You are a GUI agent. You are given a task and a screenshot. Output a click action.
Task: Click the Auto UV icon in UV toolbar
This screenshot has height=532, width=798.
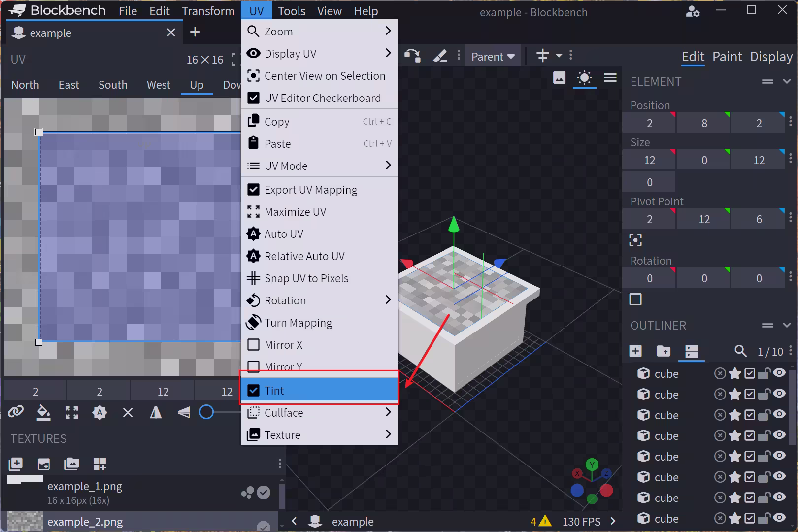pos(100,412)
